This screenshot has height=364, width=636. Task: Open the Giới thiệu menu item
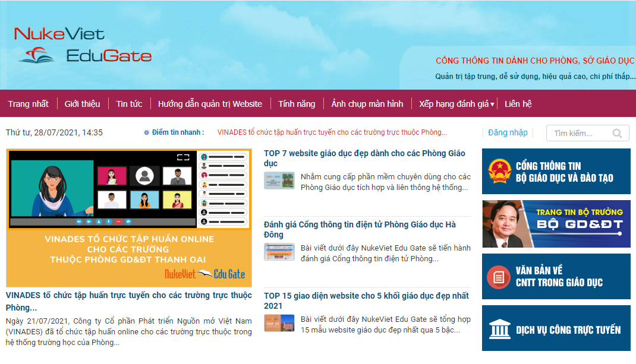83,104
